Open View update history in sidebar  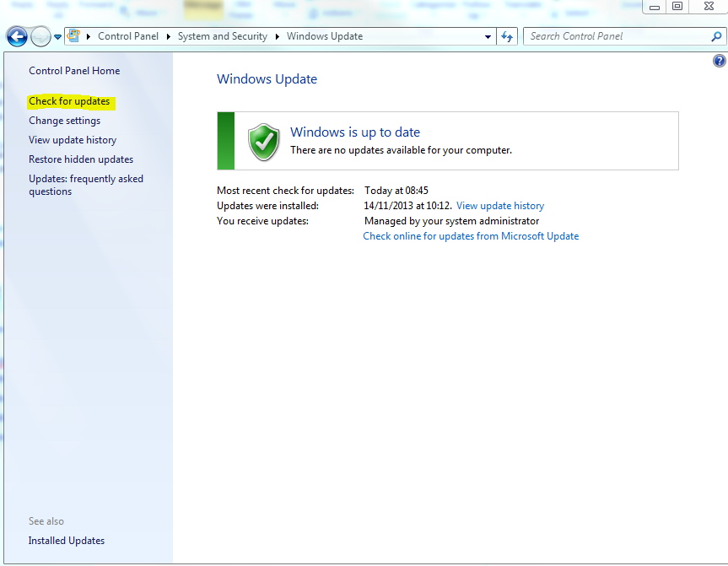click(x=73, y=140)
